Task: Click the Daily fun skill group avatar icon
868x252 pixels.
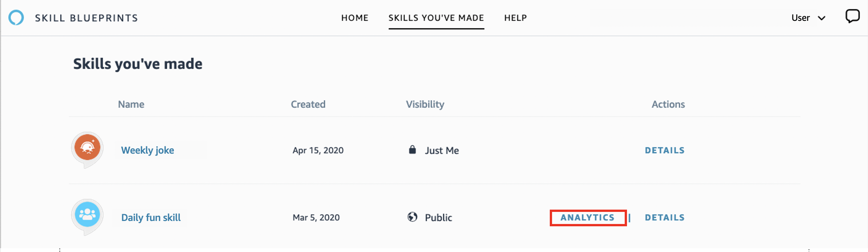Action: tap(87, 216)
